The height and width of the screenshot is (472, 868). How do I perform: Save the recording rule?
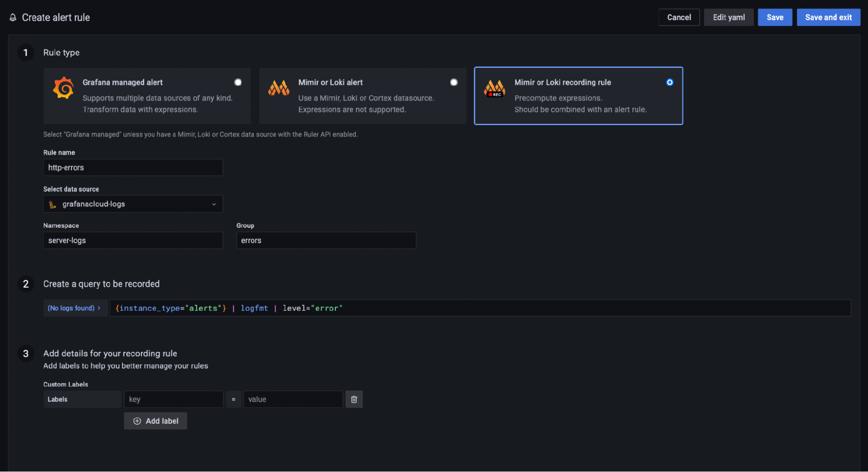click(x=774, y=17)
